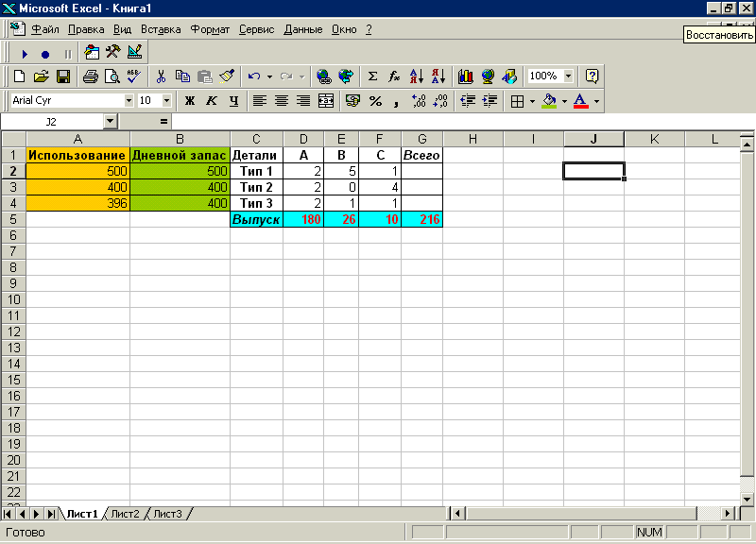Launch the Chart Wizard icon
The image size is (756, 544).
[x=466, y=76]
